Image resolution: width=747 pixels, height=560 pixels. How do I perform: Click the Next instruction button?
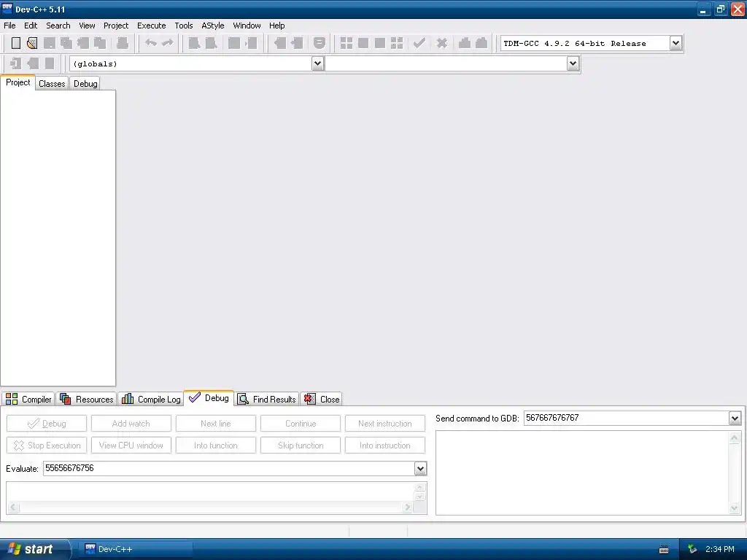coord(385,424)
